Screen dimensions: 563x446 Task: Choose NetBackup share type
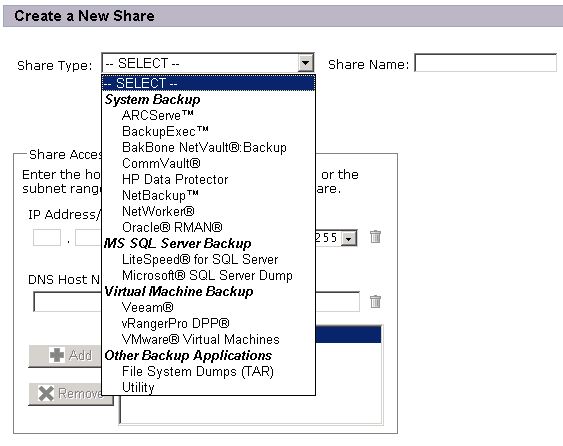coord(208,195)
